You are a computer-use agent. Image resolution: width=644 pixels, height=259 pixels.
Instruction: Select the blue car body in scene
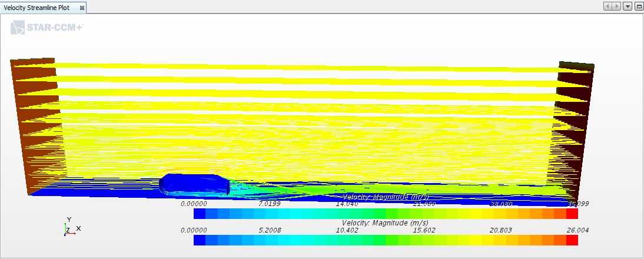point(194,184)
